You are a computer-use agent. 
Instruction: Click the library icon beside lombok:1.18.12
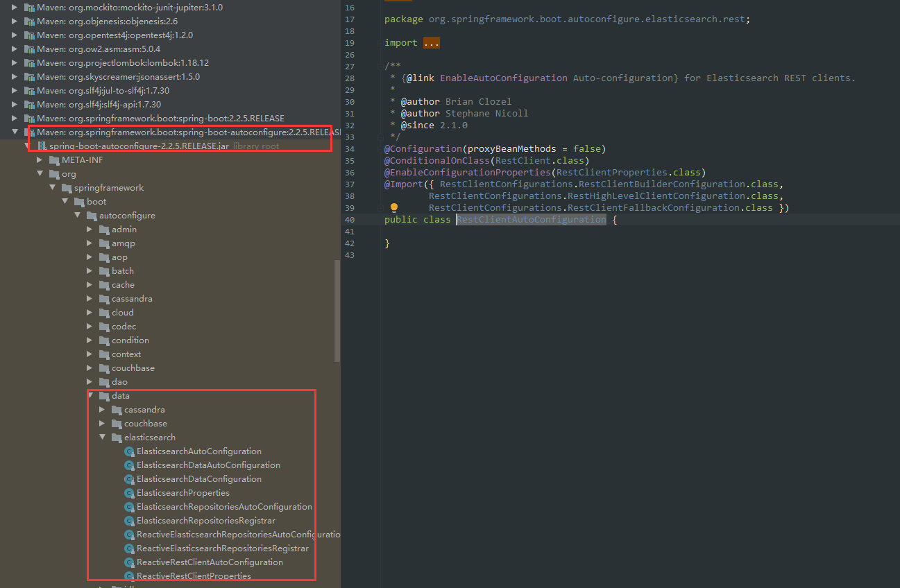click(x=29, y=63)
